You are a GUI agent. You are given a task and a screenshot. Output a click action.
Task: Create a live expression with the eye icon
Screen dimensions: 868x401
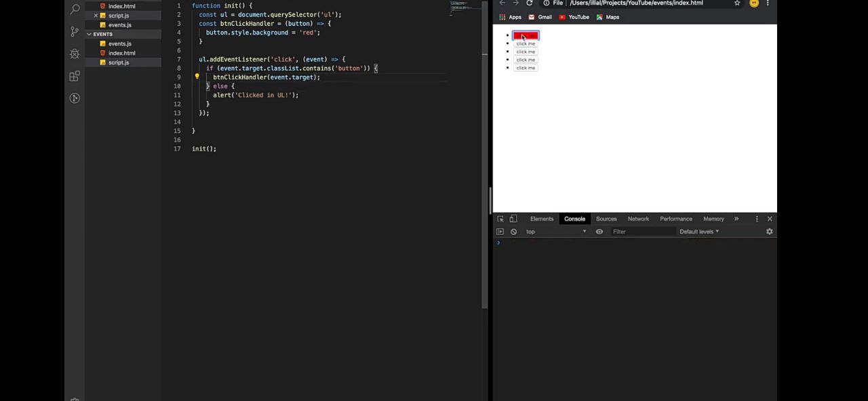click(x=599, y=231)
